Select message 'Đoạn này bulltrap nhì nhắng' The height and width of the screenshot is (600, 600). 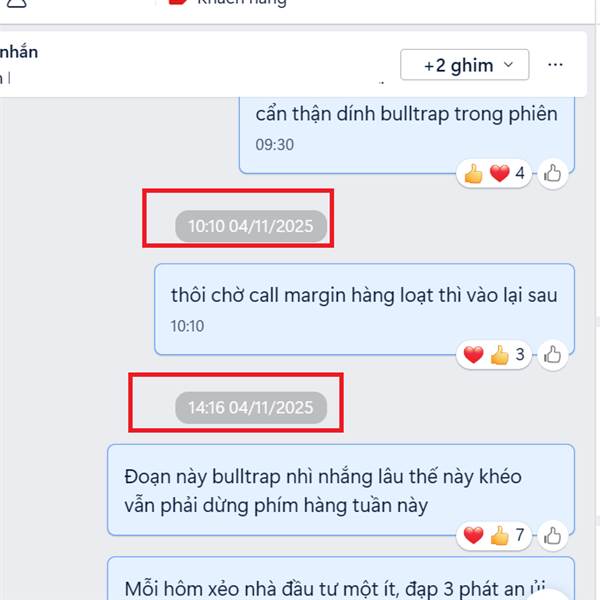[341, 490]
